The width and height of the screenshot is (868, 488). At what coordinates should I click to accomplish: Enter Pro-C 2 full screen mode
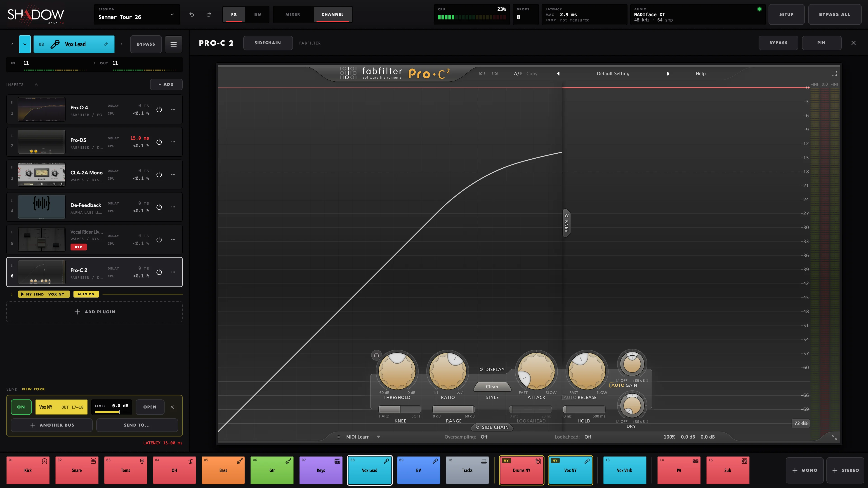point(834,73)
